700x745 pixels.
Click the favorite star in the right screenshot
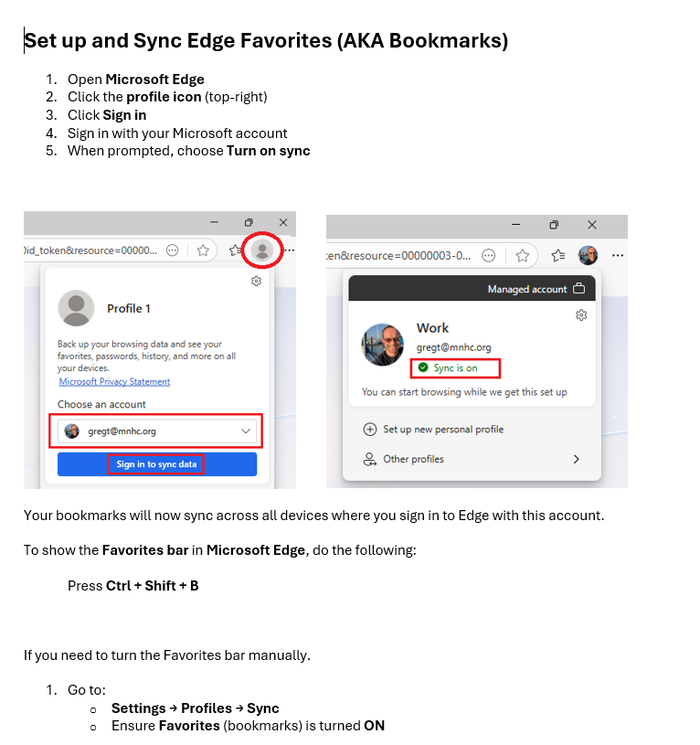522,256
